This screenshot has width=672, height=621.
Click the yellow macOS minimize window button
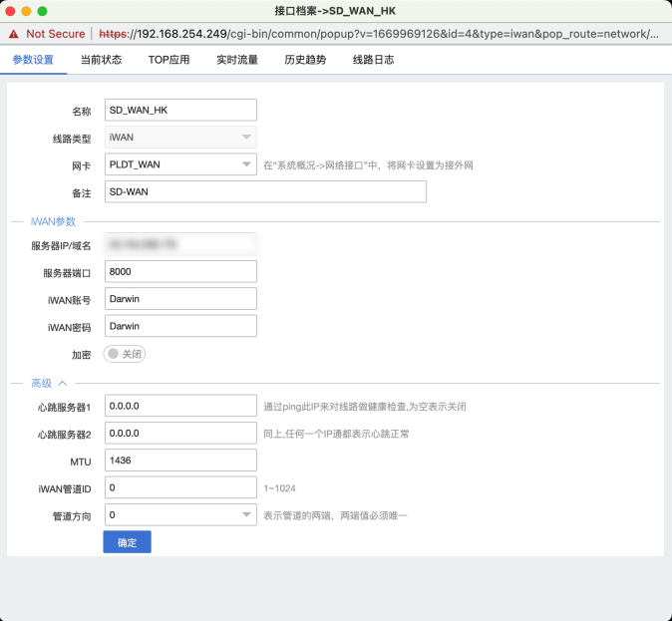(26, 11)
